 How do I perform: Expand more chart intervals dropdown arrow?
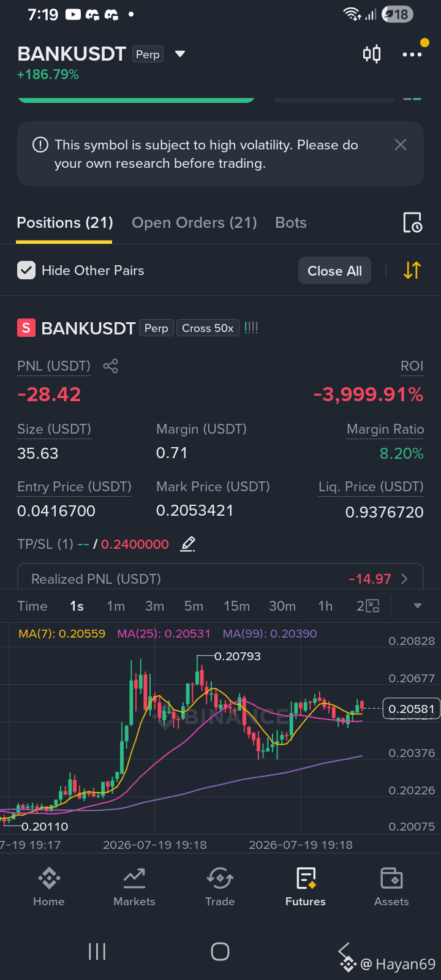click(x=418, y=606)
